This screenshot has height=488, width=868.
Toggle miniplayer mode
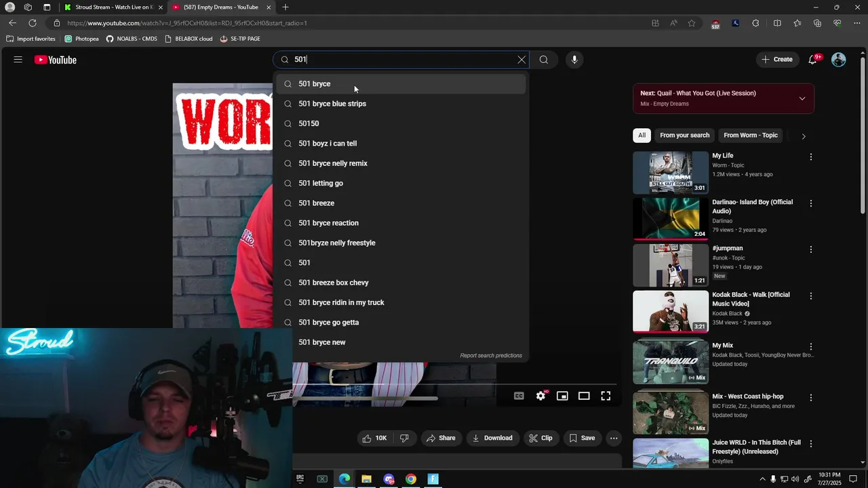tap(562, 396)
